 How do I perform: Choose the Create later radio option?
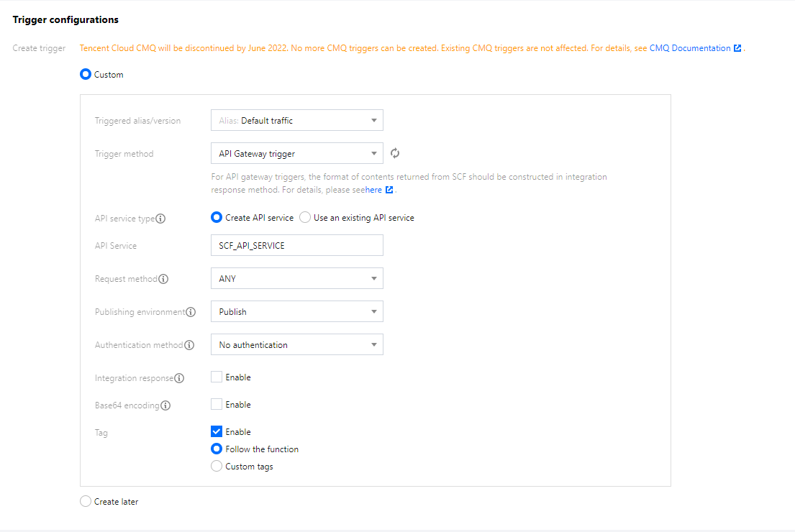(x=86, y=502)
